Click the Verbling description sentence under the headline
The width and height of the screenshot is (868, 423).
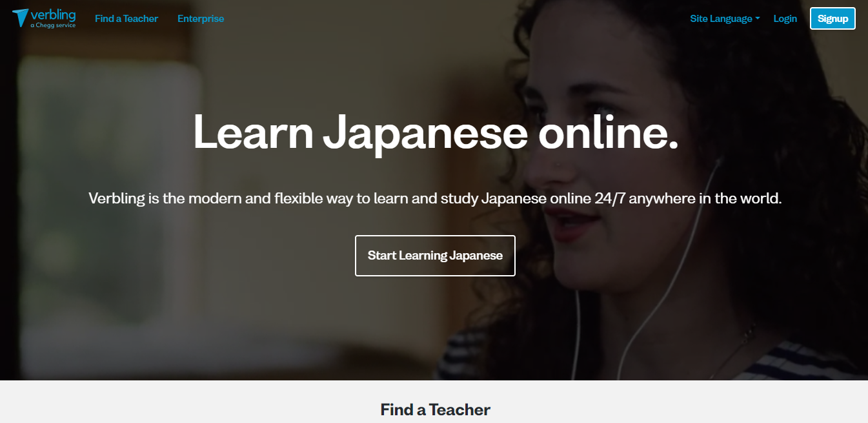435,198
